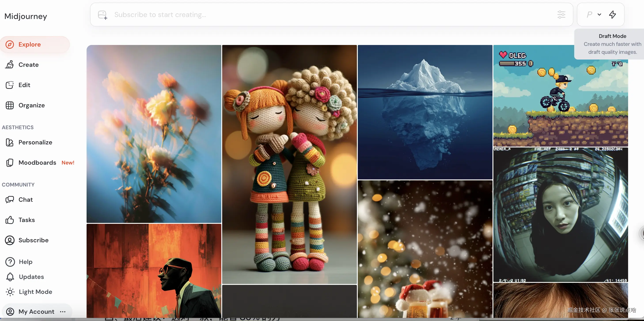The width and height of the screenshot is (644, 321).
Task: Toggle Draft Mode with the lightning bolt icon
Action: pyautogui.click(x=612, y=15)
